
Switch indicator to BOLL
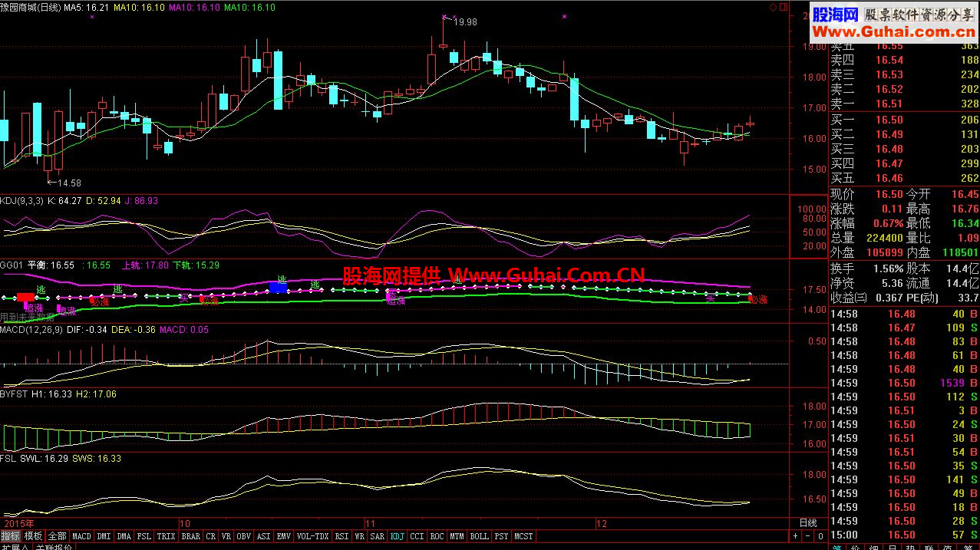[x=479, y=536]
